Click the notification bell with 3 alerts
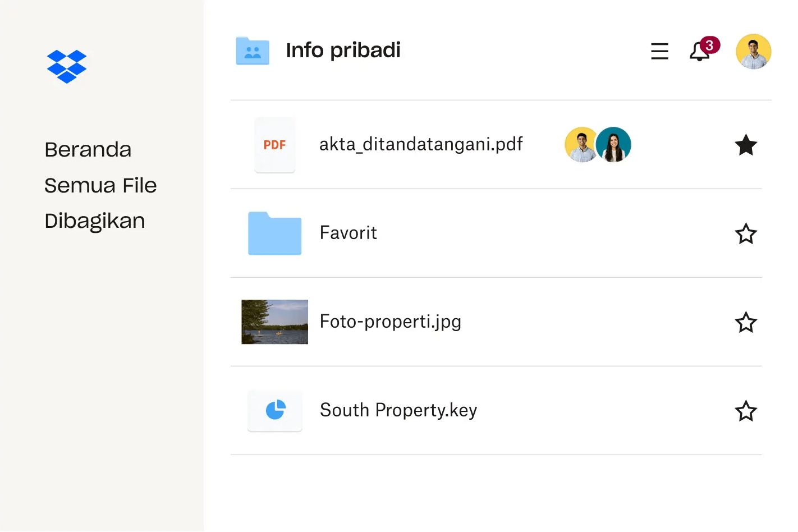 tap(699, 52)
